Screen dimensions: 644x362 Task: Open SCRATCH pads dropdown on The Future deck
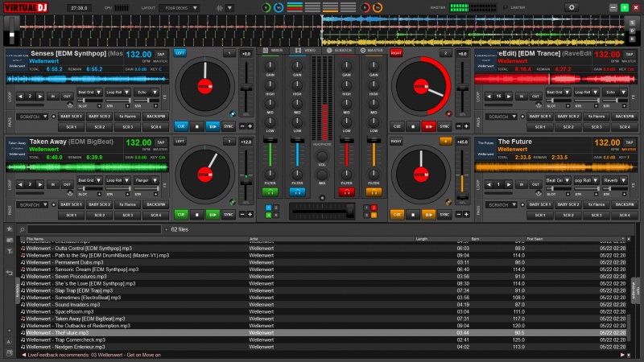point(501,204)
